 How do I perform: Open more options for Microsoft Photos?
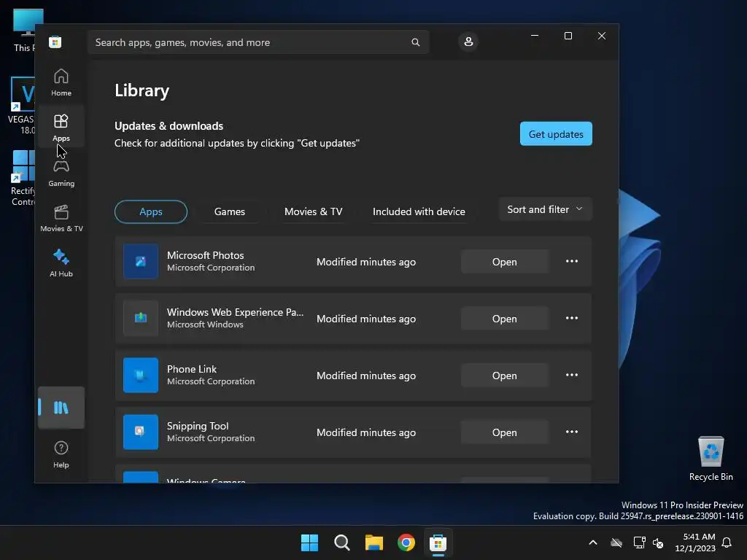click(x=572, y=262)
